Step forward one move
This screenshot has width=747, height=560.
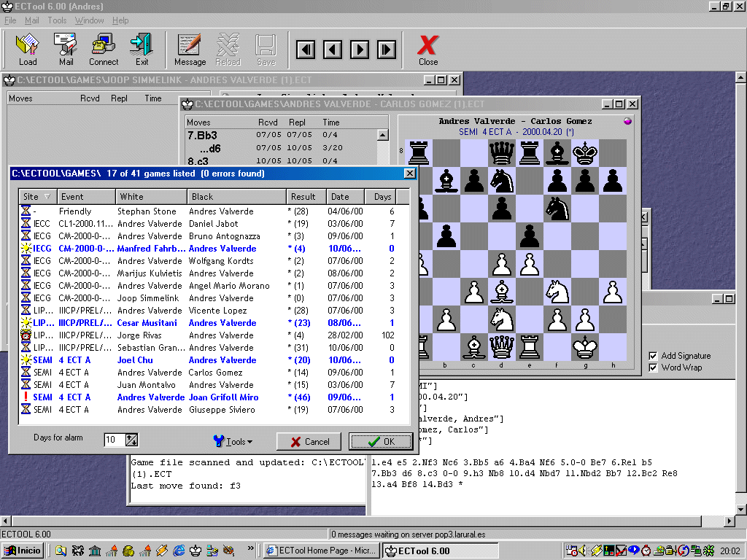[360, 50]
